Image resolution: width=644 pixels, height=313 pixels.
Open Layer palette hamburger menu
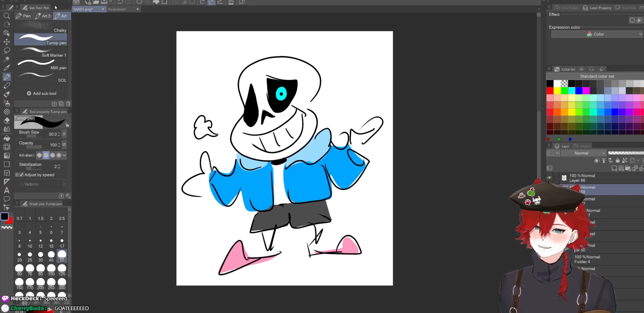point(549,146)
